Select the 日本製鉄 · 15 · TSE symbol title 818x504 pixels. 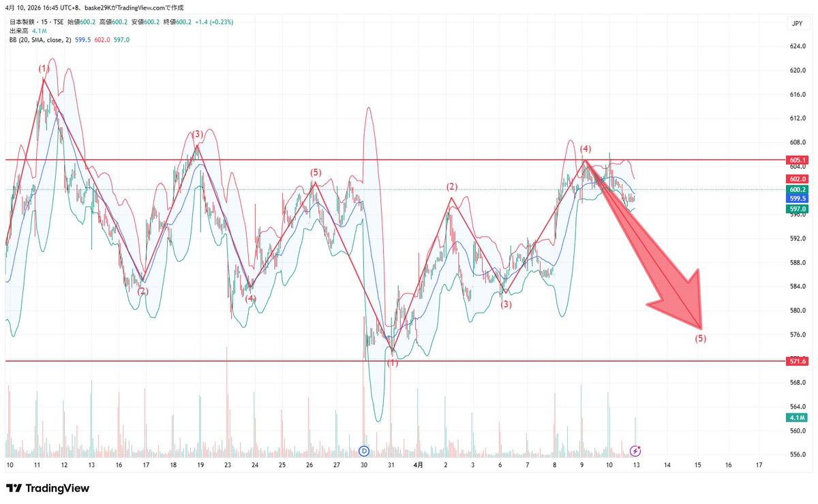click(36, 22)
